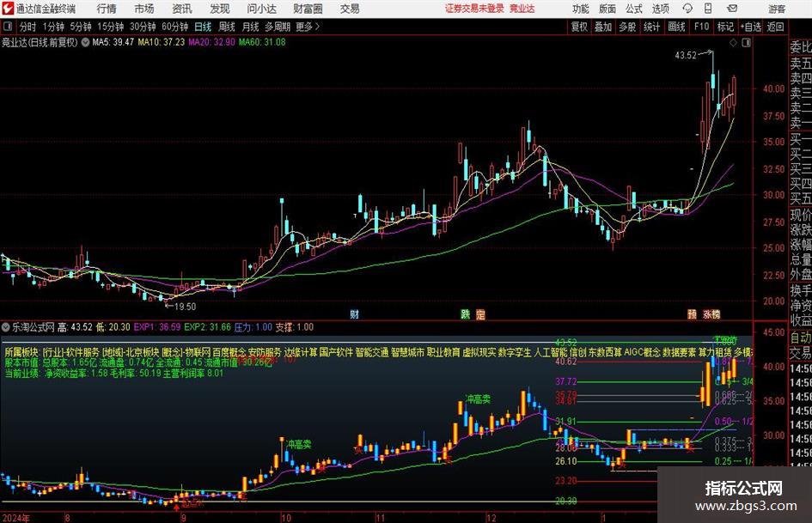The height and width of the screenshot is (523, 812).
Task: Expand the 更多 period list
Action: pos(308,27)
